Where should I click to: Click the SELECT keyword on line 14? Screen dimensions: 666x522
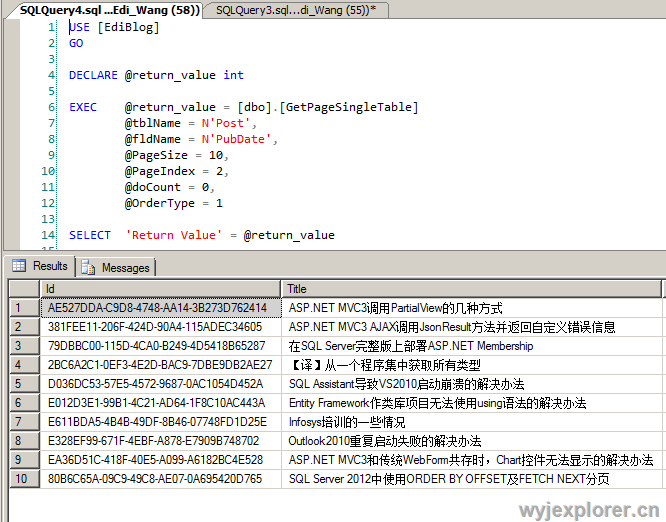pos(90,235)
